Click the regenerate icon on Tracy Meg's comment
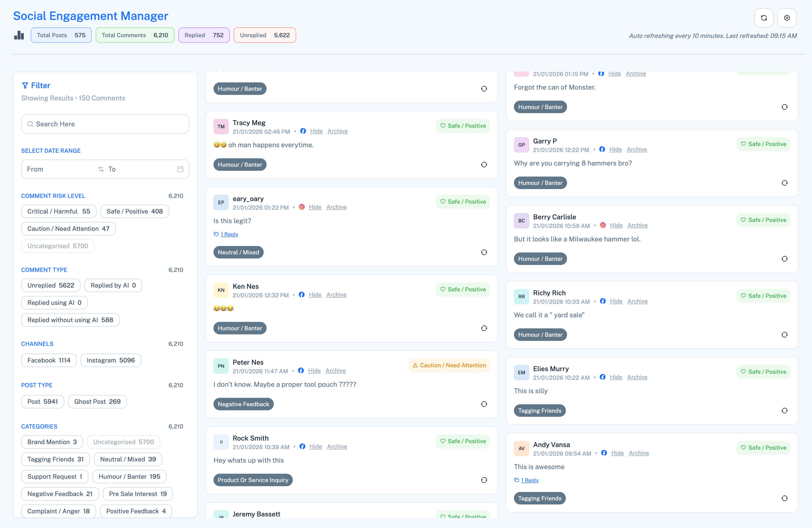Image resolution: width=812 pixels, height=528 pixels. tap(484, 165)
